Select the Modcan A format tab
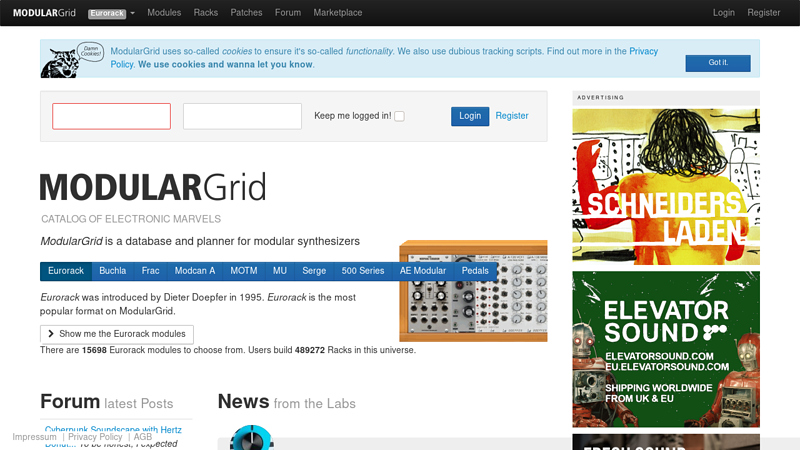Image resolution: width=800 pixels, height=450 pixels. pos(195,271)
